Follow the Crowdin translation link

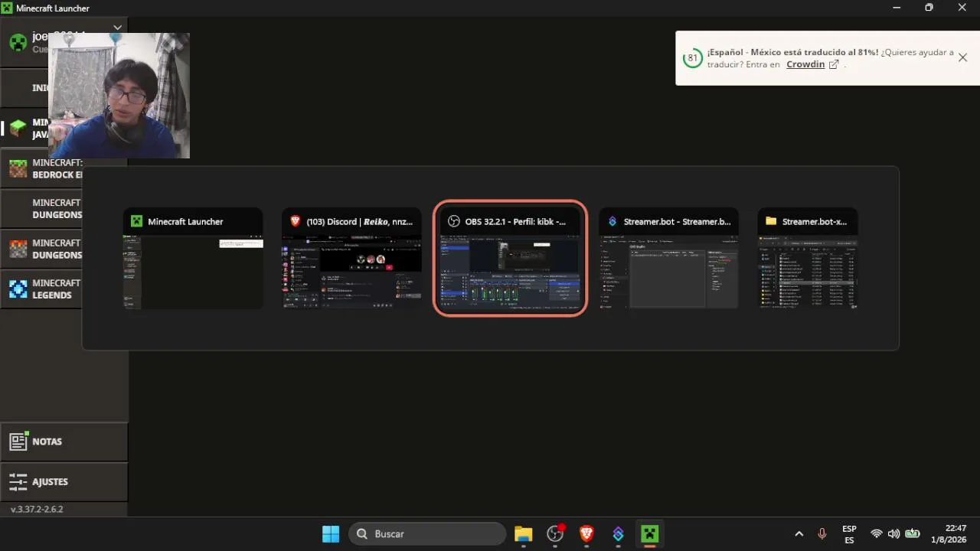pos(805,64)
